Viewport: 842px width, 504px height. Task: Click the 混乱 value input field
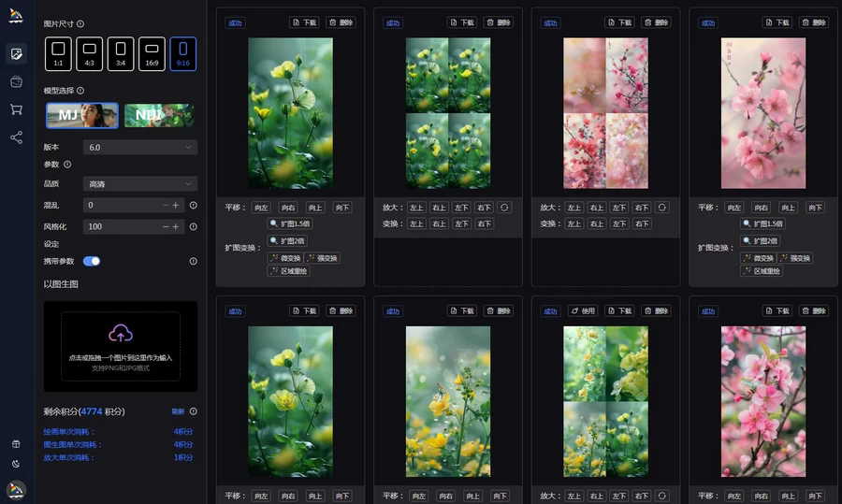click(x=122, y=205)
